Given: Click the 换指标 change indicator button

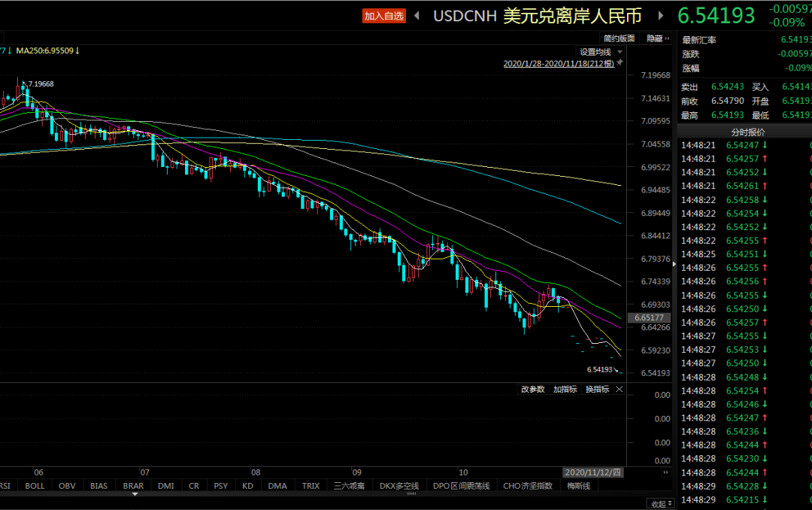Looking at the screenshot, I should tap(597, 389).
